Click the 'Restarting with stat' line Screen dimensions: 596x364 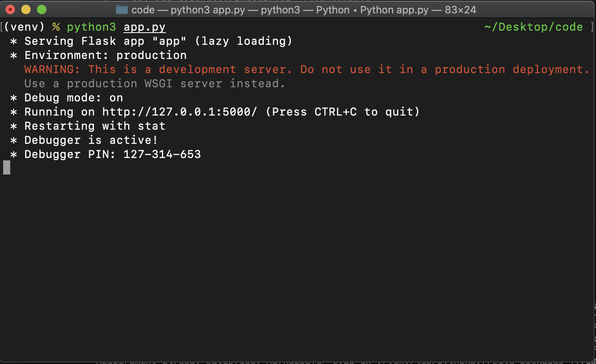(95, 126)
